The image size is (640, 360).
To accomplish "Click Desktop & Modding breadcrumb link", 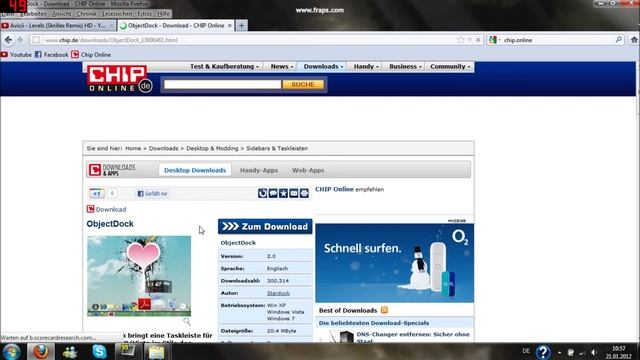I will (212, 149).
